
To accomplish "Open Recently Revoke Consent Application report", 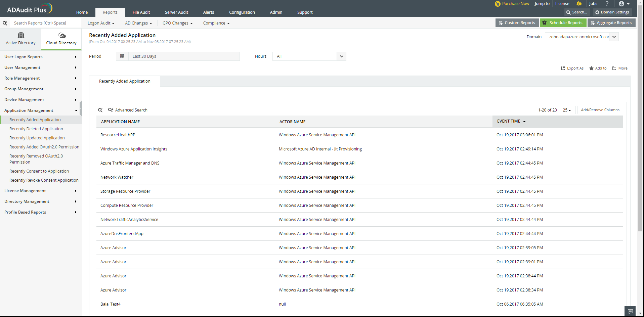I will (x=44, y=180).
